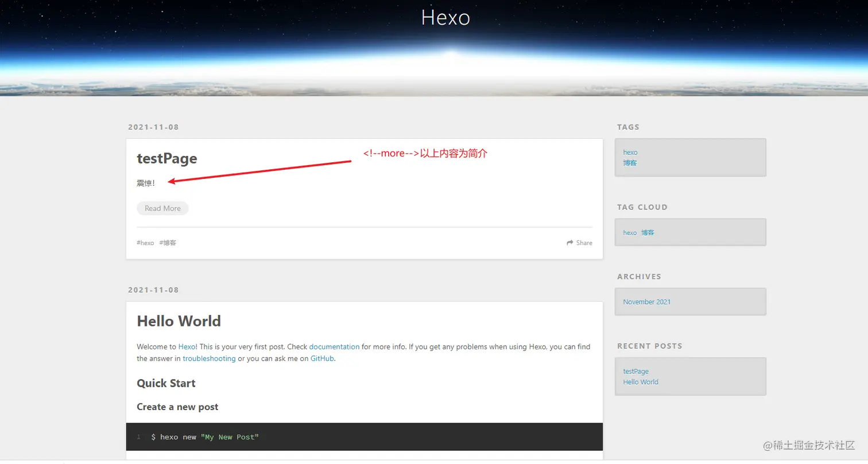Select the #博客 tag under testPage
Screen dimensions: 868x464
[168, 243]
